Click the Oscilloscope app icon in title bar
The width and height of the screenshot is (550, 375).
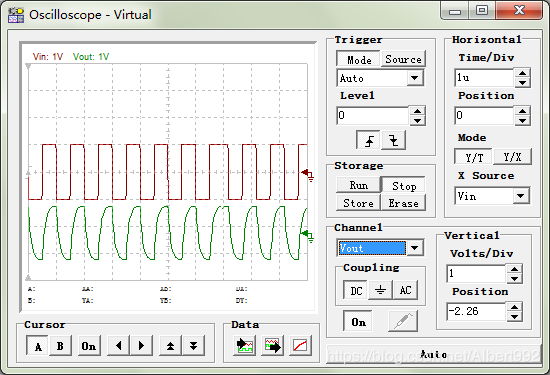(x=16, y=15)
